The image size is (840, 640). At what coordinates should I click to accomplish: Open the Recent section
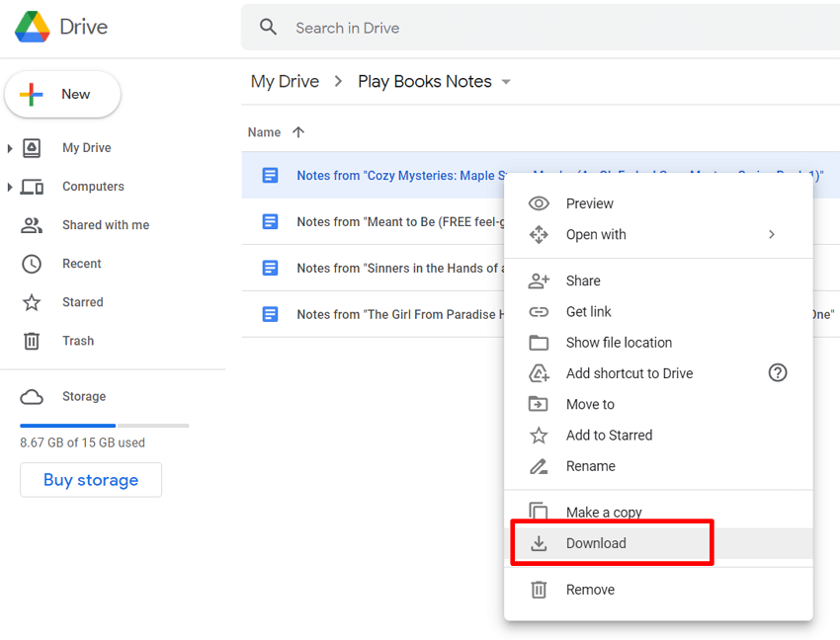(x=81, y=264)
